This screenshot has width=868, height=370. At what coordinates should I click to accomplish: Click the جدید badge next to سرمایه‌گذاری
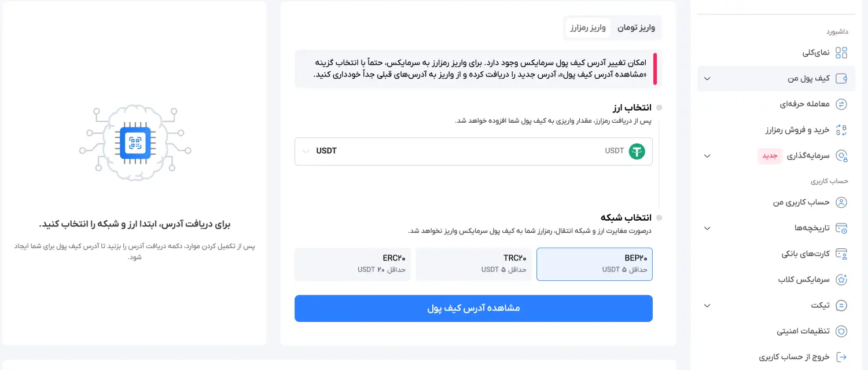[x=770, y=156]
